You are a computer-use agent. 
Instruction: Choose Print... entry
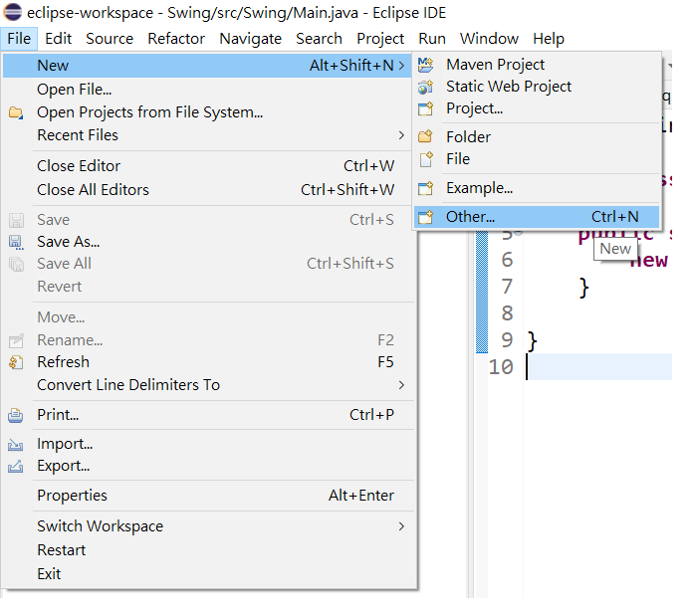pos(208,416)
